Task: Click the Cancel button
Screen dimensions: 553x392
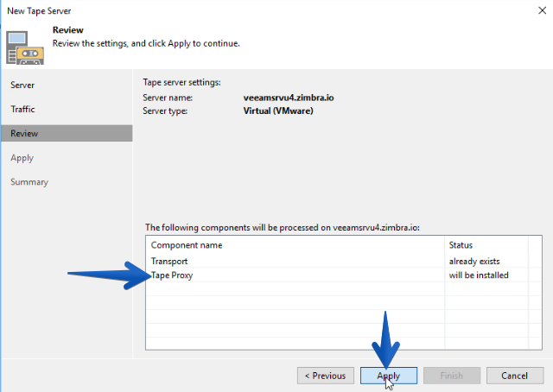Action: 515,376
